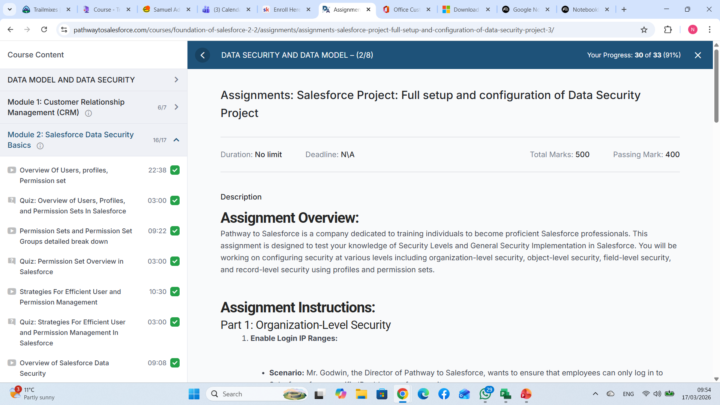Switch to the Google browser tab
This screenshot has width=720, height=405.
click(x=525, y=9)
